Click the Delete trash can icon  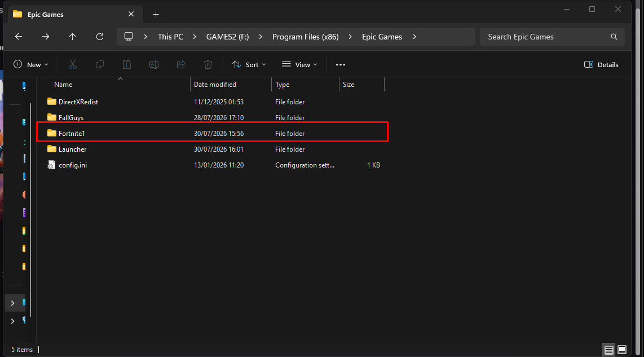tap(208, 64)
